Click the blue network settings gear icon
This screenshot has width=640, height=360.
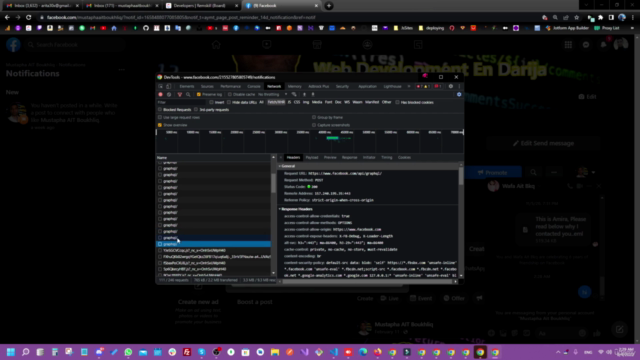click(459, 94)
